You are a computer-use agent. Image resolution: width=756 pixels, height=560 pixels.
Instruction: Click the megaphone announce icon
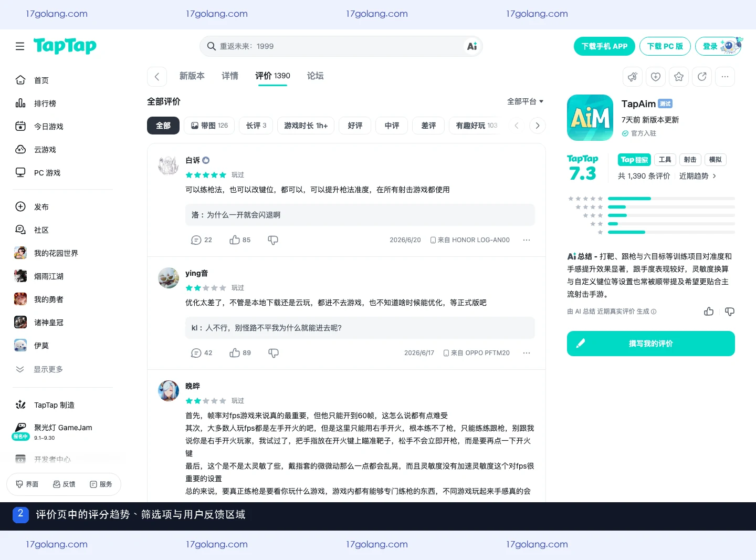633,77
